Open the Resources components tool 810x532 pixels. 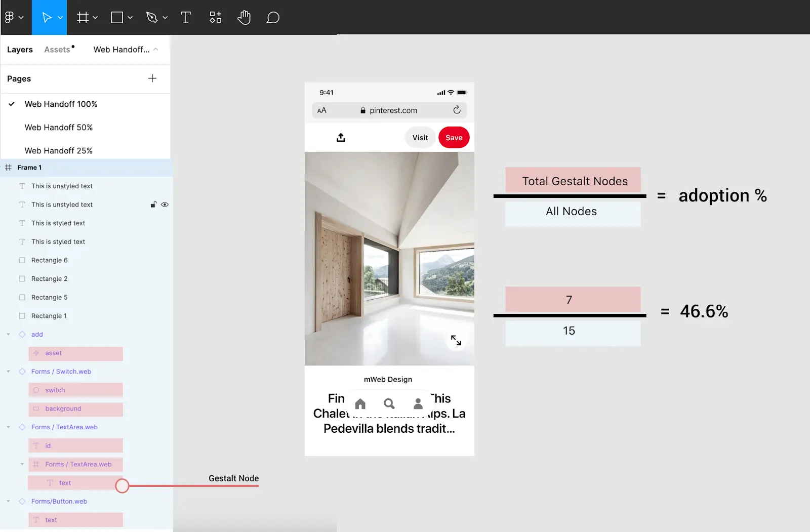216,18
